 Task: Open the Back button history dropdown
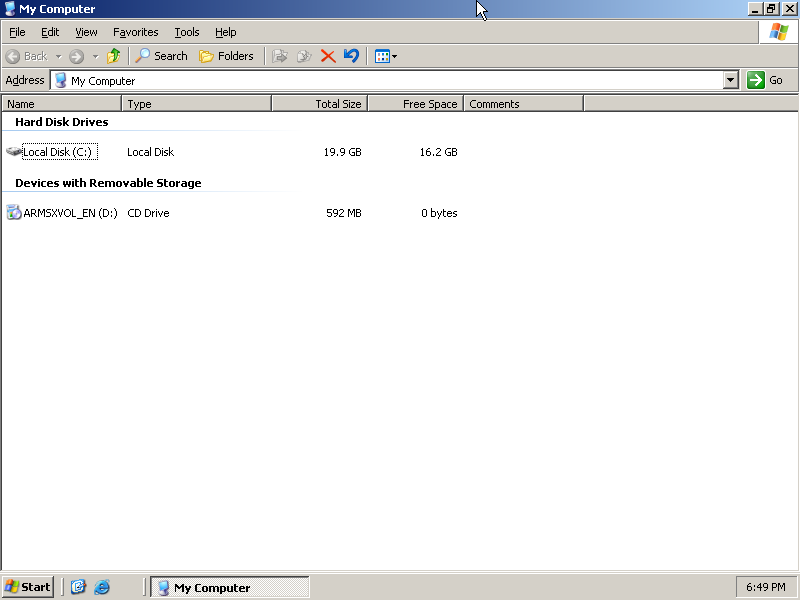click(x=58, y=56)
